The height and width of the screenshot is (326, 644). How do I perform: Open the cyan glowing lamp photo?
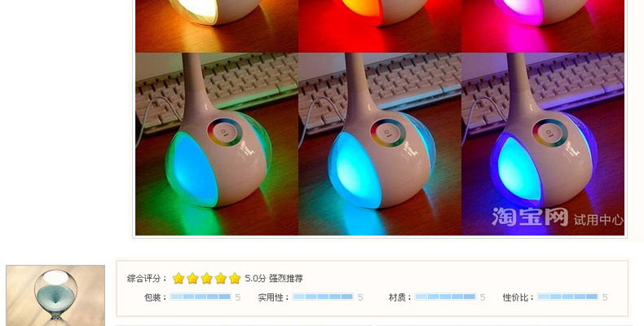[380, 144]
